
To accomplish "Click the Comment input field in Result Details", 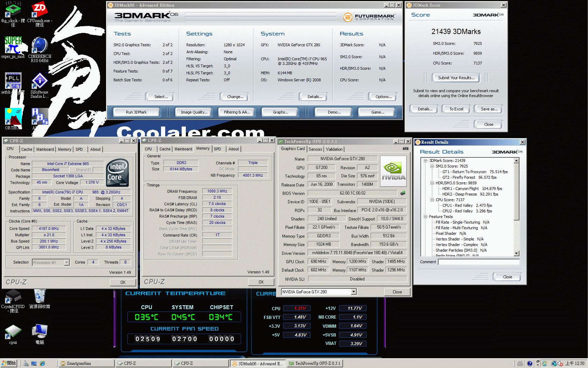I will (x=479, y=262).
